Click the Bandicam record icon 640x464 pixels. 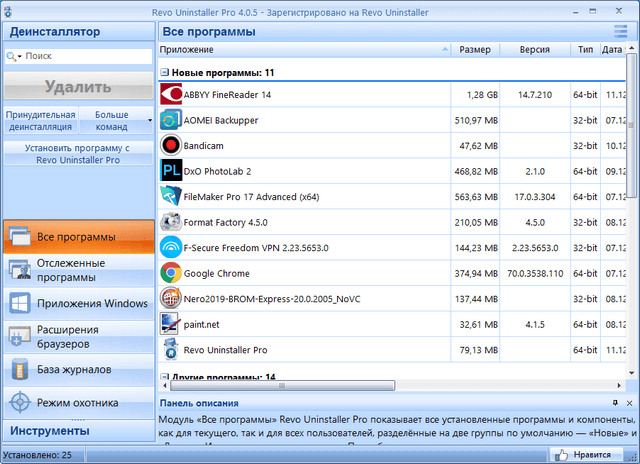(171, 145)
